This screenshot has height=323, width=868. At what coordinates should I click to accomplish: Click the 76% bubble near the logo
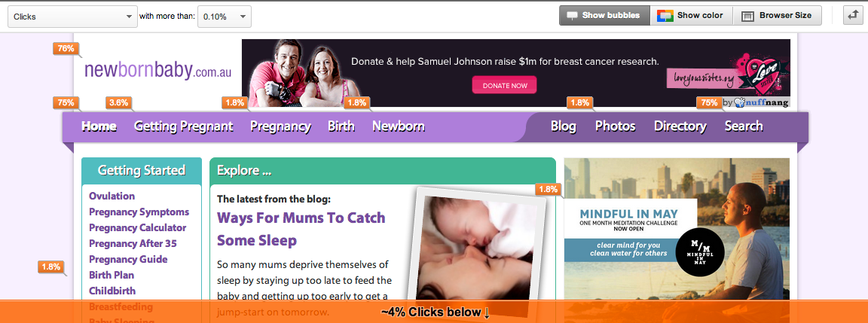tap(66, 49)
